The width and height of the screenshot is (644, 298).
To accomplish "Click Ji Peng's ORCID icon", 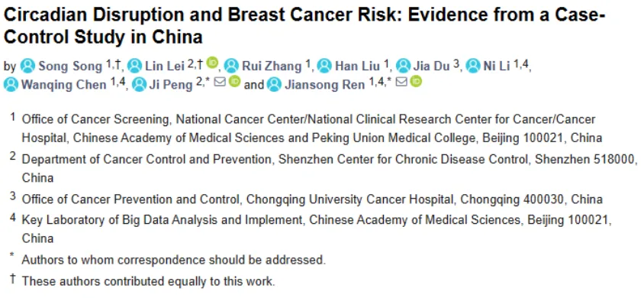I will [234, 82].
